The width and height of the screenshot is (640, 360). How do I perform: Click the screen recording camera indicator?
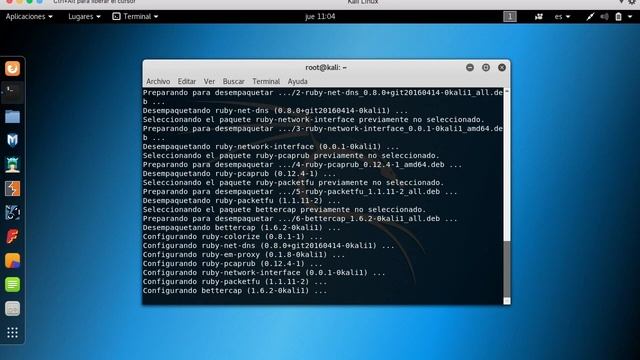click(539, 16)
